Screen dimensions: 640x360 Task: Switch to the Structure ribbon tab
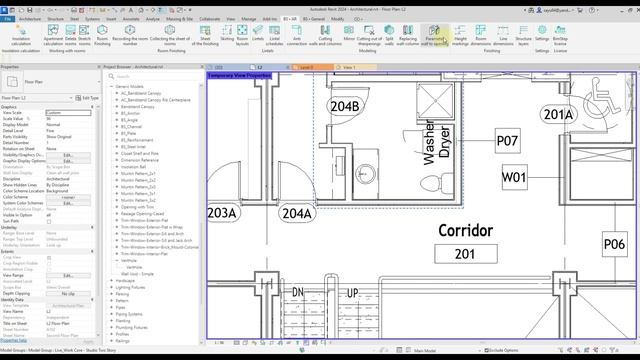[x=56, y=19]
